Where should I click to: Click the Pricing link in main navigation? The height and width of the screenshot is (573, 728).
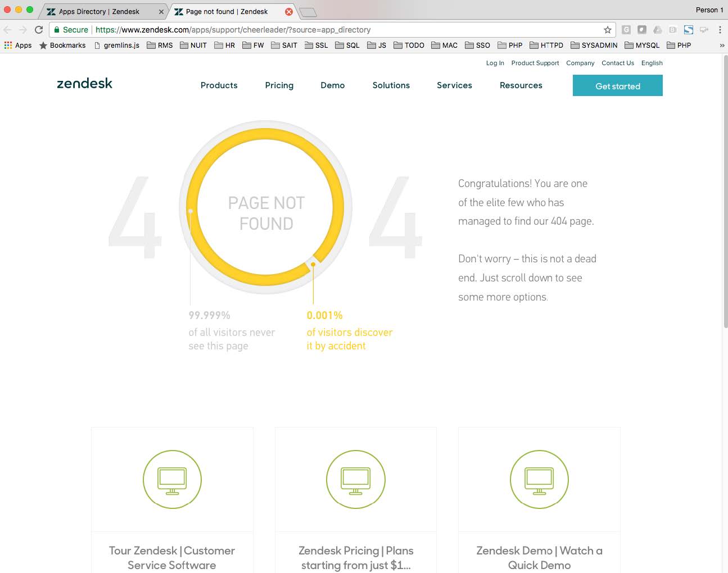[279, 85]
